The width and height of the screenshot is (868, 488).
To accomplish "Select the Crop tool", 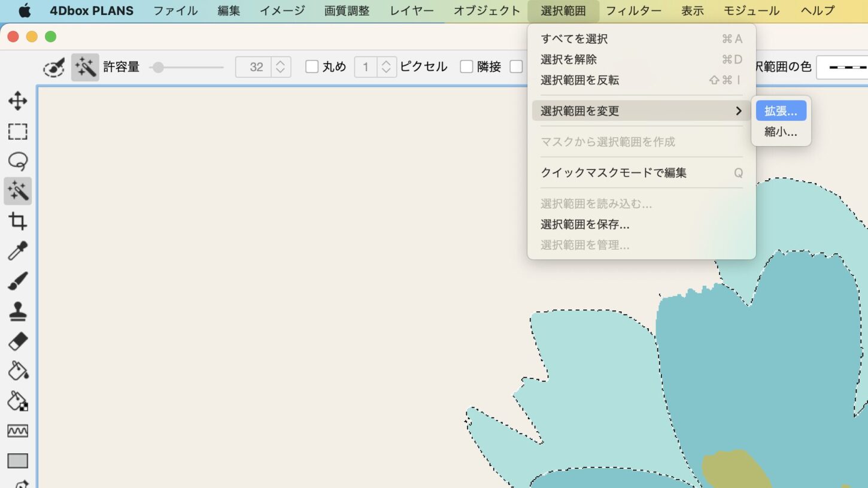I will coord(17,222).
